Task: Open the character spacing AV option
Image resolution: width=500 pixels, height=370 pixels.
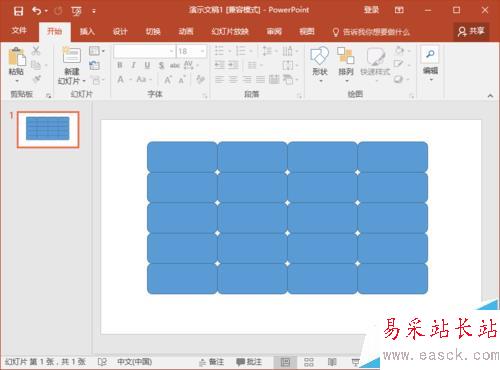Action: pos(190,65)
